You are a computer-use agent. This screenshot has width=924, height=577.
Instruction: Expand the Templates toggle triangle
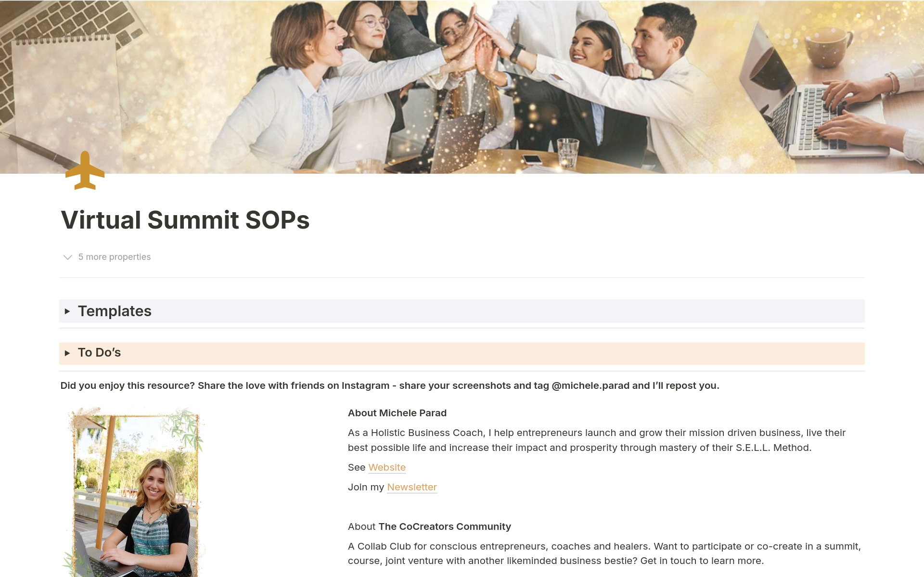click(x=67, y=311)
